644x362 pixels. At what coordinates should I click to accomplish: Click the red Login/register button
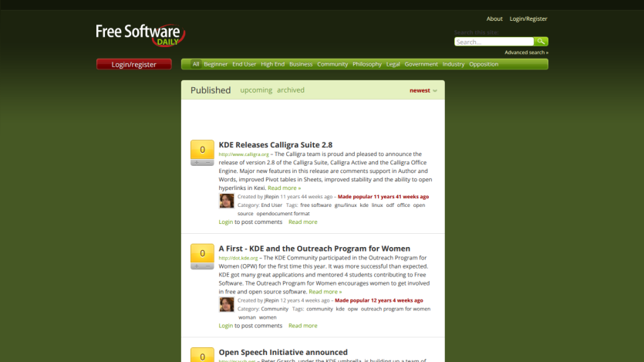[134, 65]
